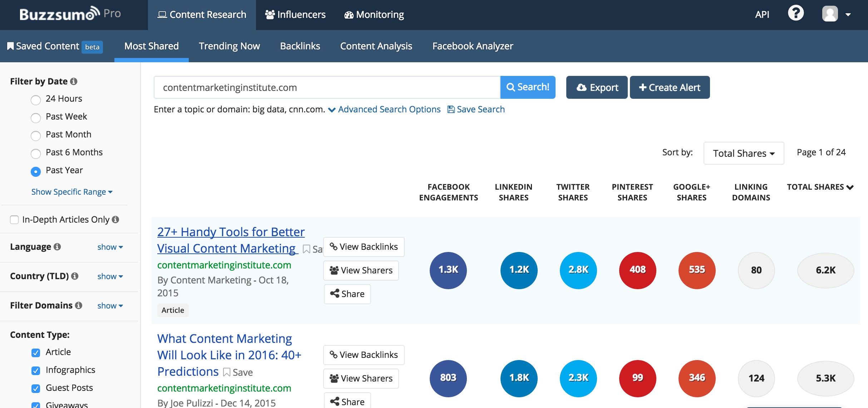
Task: Switch to the Trending Now tab
Action: click(230, 46)
